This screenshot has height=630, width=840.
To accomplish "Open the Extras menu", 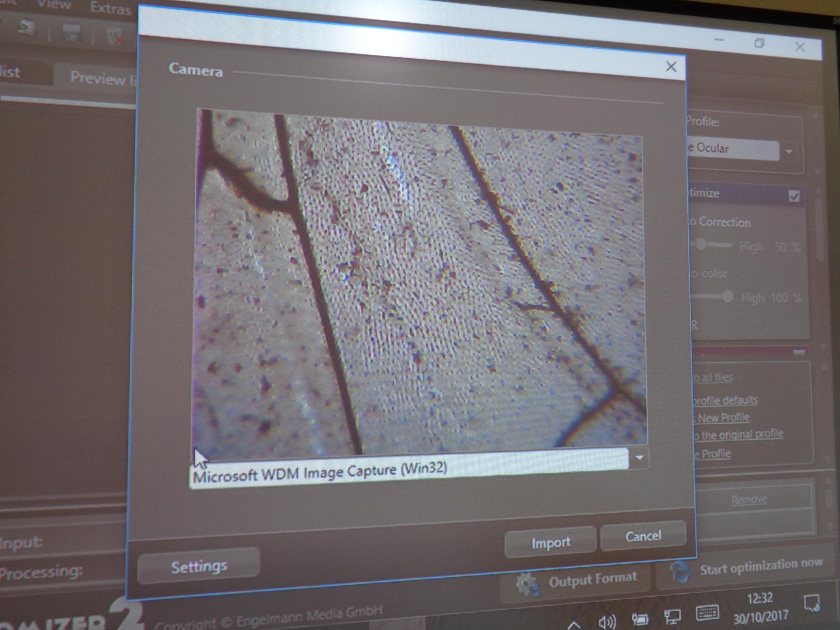I will (x=110, y=7).
